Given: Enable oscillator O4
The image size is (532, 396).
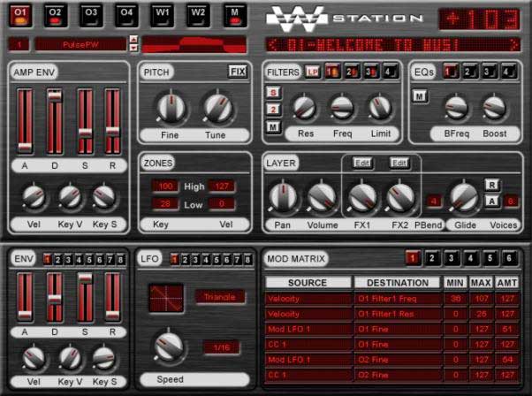Looking at the screenshot, I should (x=126, y=16).
